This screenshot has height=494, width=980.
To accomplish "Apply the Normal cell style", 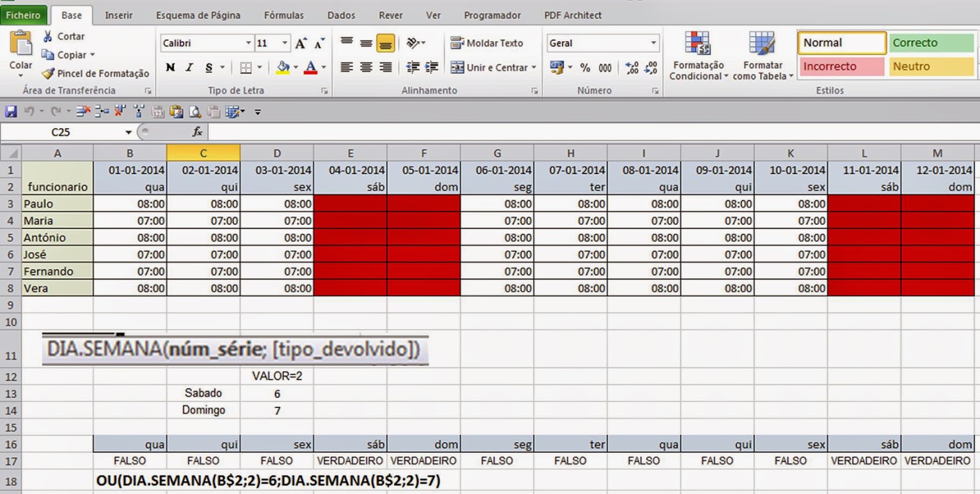I will [842, 43].
